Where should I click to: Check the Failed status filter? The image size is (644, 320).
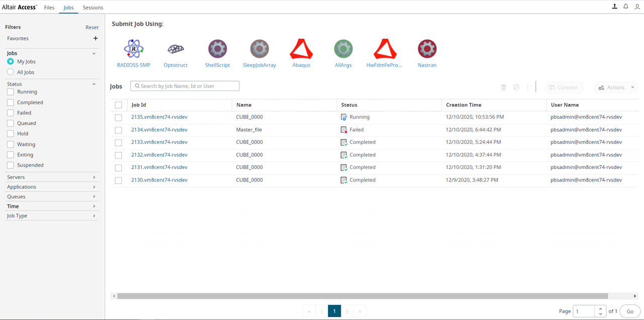click(11, 113)
